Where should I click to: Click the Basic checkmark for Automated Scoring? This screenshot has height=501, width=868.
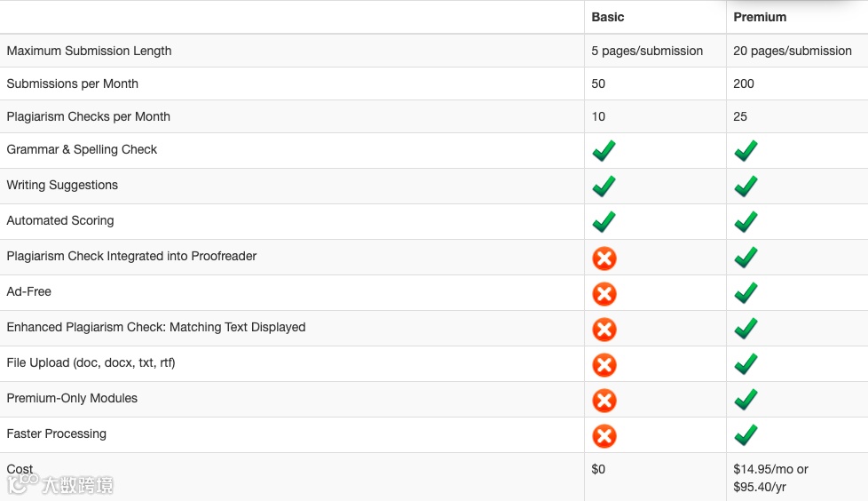click(604, 222)
